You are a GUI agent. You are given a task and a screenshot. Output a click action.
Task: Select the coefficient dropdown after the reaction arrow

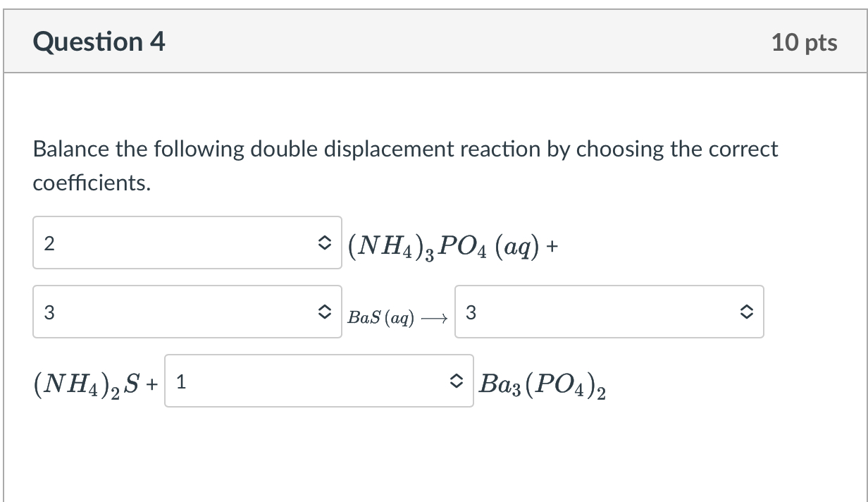pyautogui.click(x=609, y=311)
